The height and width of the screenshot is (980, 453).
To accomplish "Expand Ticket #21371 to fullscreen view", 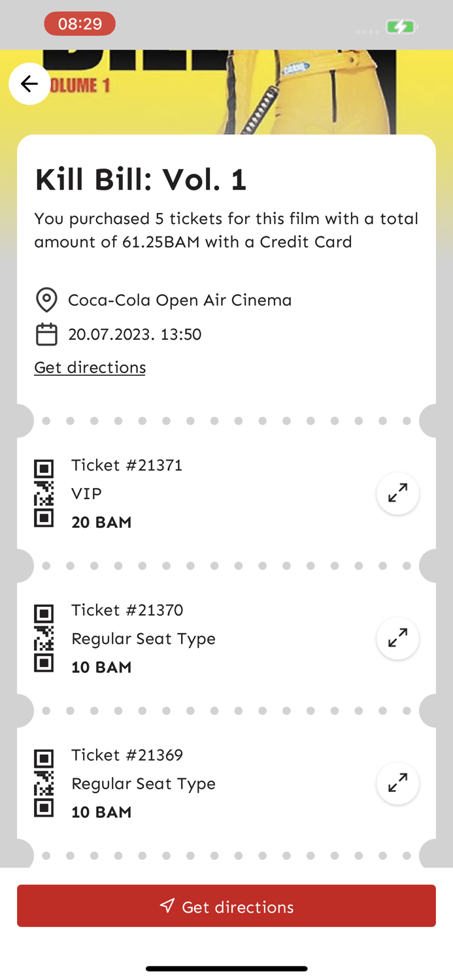I will (x=397, y=493).
